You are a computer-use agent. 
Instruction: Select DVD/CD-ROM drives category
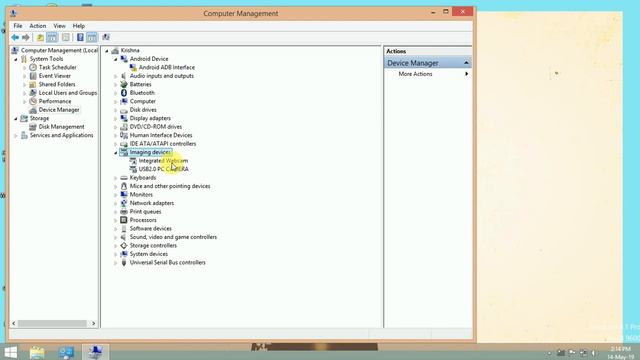[x=156, y=127]
